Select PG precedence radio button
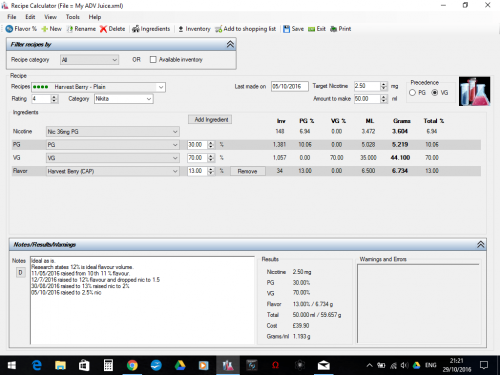The height and width of the screenshot is (375, 500). 413,93
